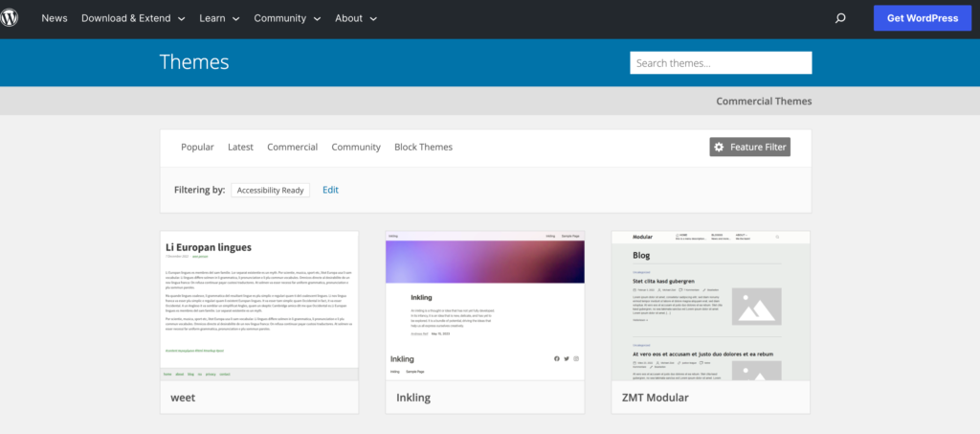Viewport: 980px width, 434px height.
Task: Open the weet theme preview thumbnail
Action: point(259,300)
